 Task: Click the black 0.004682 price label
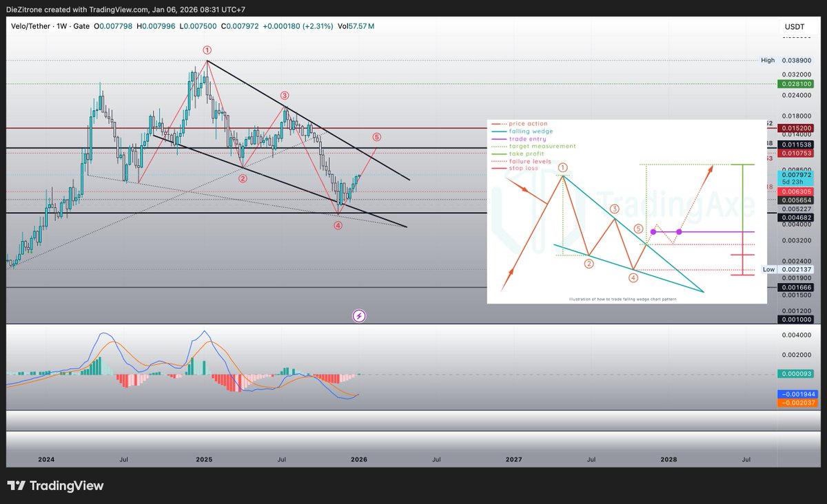coord(794,217)
